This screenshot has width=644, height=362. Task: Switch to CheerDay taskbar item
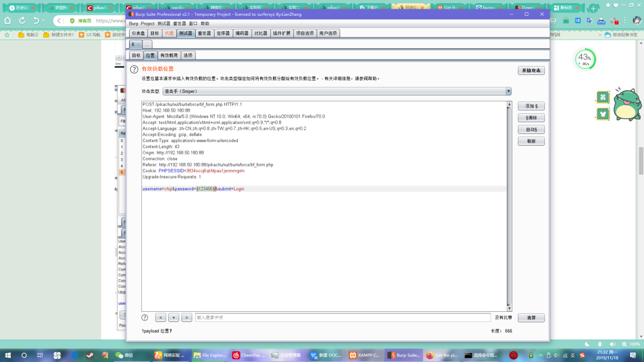point(249,355)
